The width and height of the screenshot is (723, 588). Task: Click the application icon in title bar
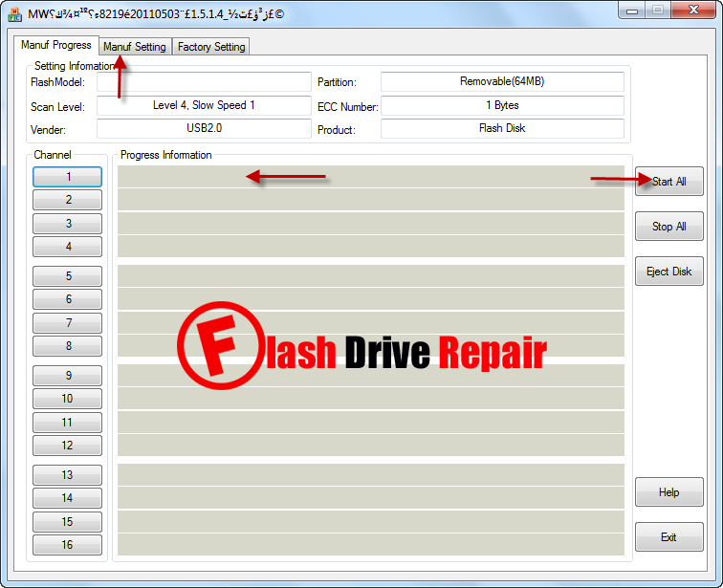tap(14, 14)
